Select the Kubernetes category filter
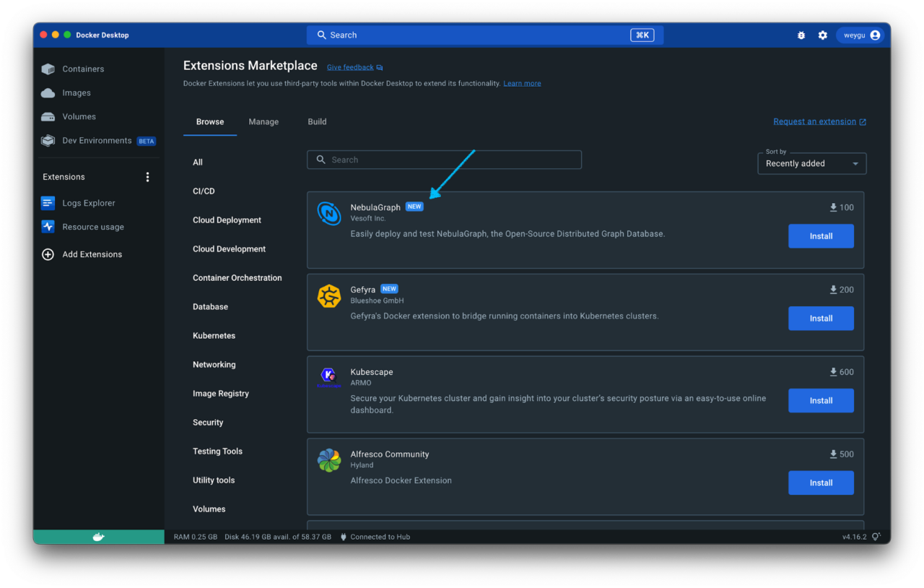924x588 pixels. click(x=214, y=335)
